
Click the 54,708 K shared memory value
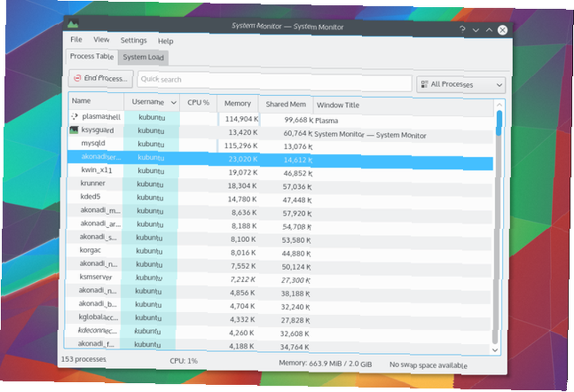pos(297,227)
